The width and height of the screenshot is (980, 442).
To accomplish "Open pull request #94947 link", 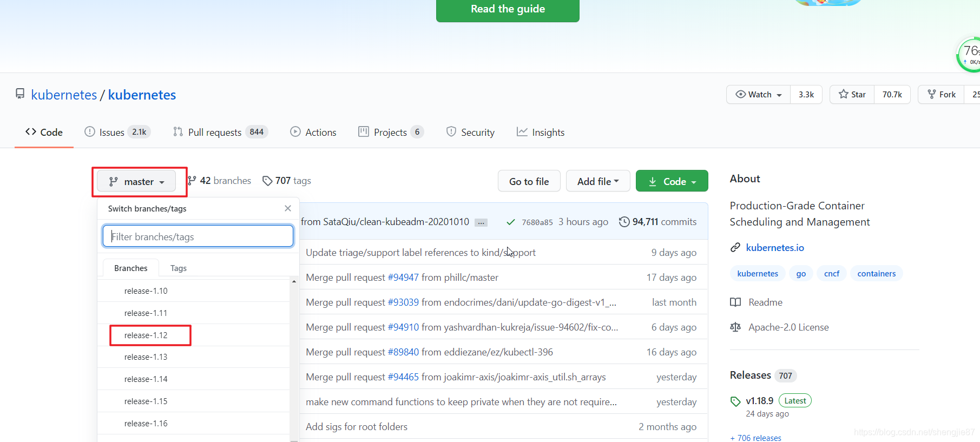I will [403, 278].
